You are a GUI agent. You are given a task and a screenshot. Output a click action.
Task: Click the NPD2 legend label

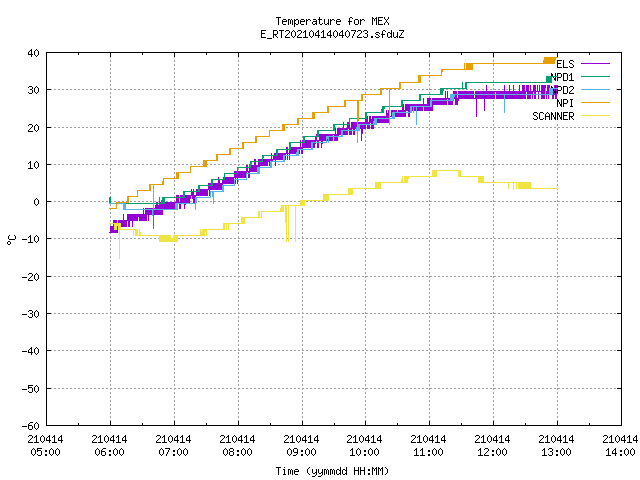click(563, 90)
